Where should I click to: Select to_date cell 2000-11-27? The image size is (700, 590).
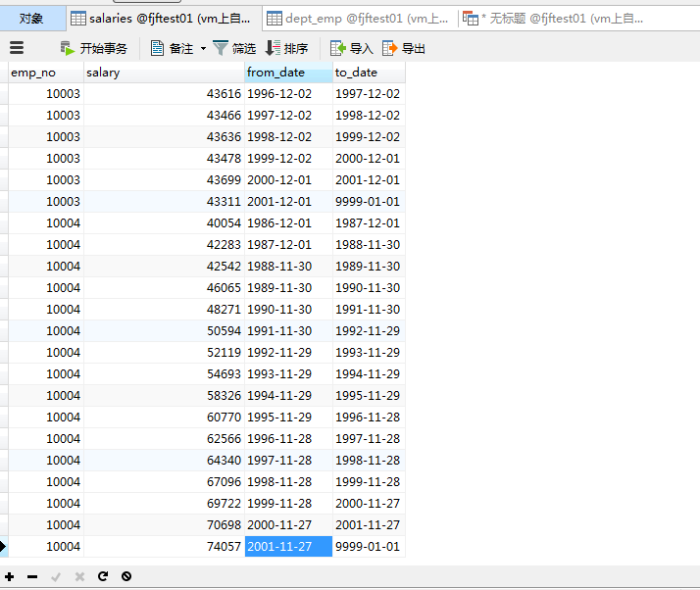pos(369,504)
